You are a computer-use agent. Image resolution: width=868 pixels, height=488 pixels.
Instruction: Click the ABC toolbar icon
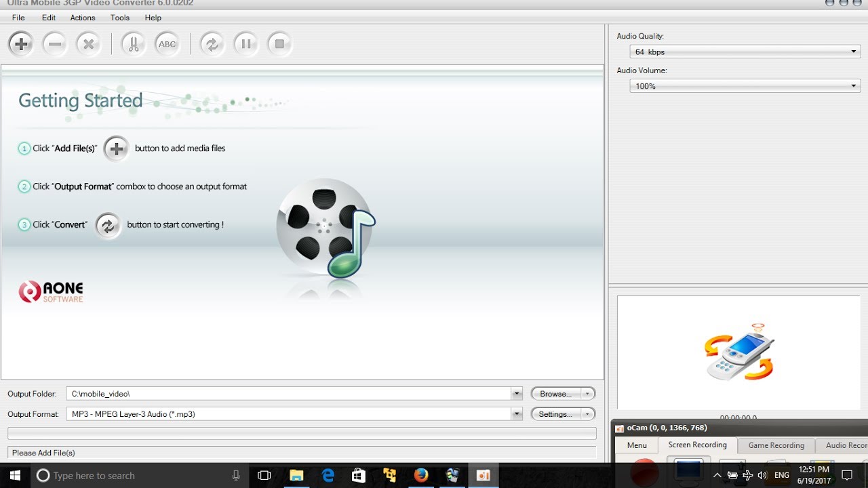[167, 44]
